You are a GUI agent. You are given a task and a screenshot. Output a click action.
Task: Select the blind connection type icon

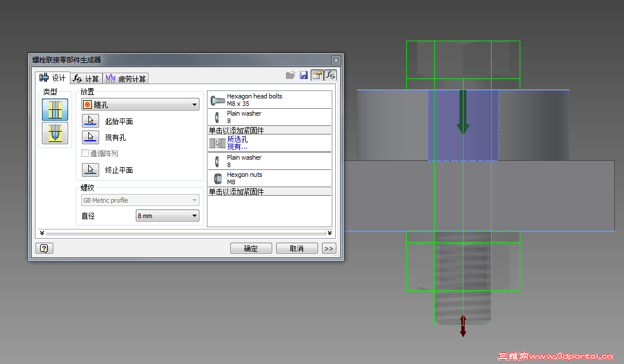point(55,133)
